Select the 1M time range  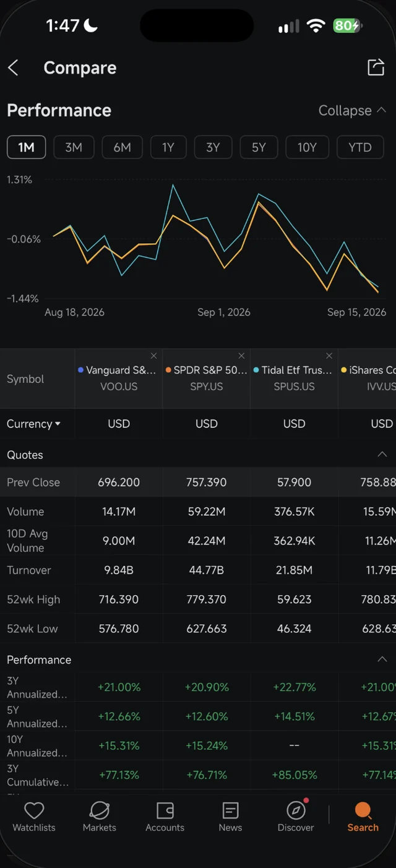26,147
